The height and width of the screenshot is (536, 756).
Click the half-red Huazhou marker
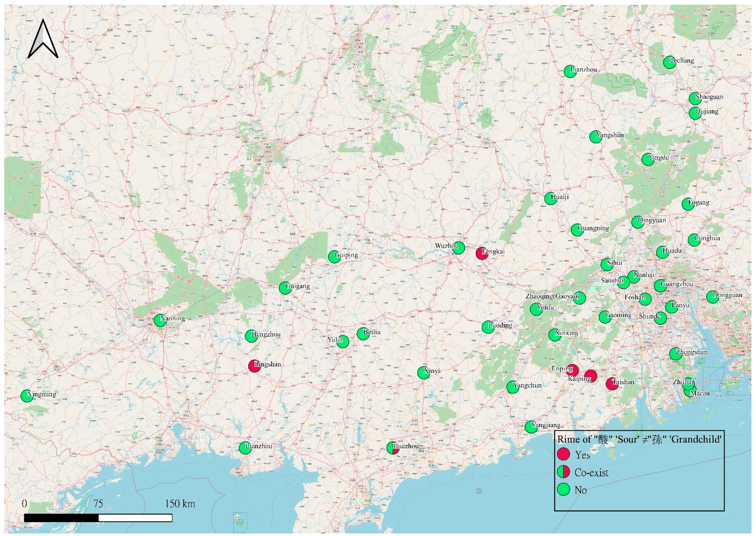393,448
